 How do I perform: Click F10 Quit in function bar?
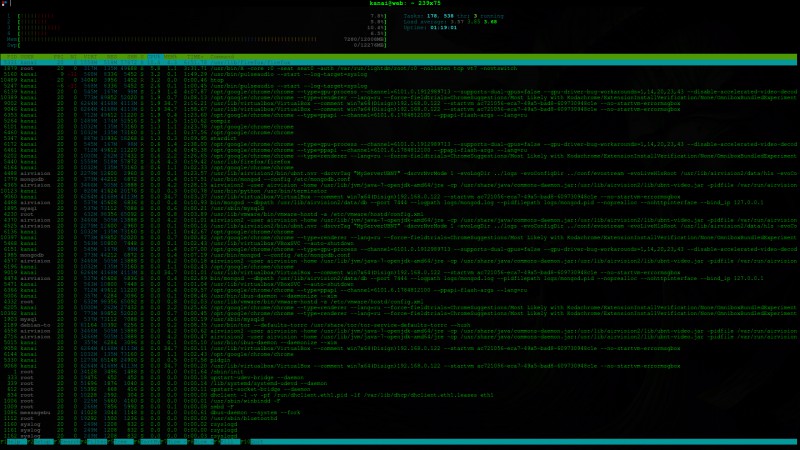pyautogui.click(x=254, y=442)
